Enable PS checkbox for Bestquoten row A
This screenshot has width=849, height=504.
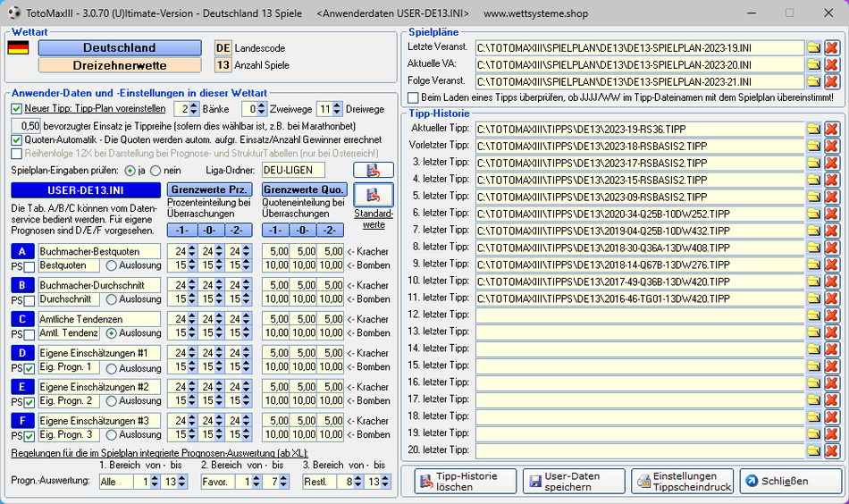pyautogui.click(x=29, y=266)
